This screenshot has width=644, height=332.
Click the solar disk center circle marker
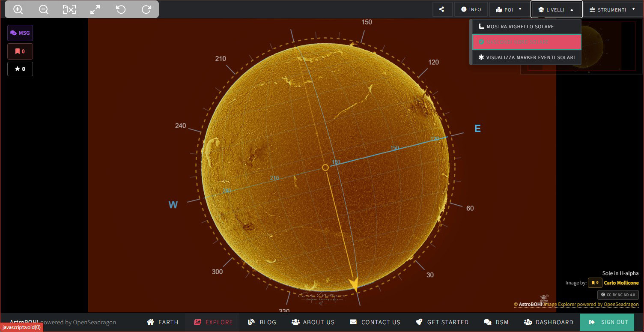tap(325, 167)
